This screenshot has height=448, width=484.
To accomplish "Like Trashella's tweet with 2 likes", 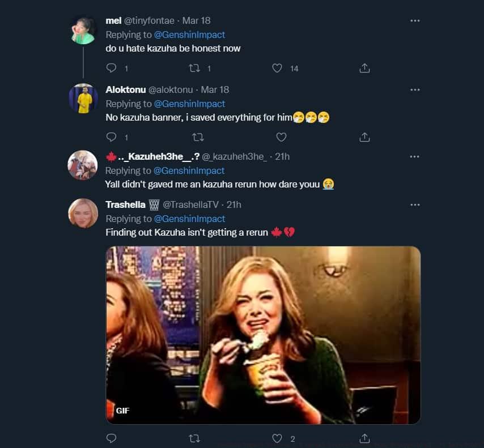I will click(x=277, y=438).
